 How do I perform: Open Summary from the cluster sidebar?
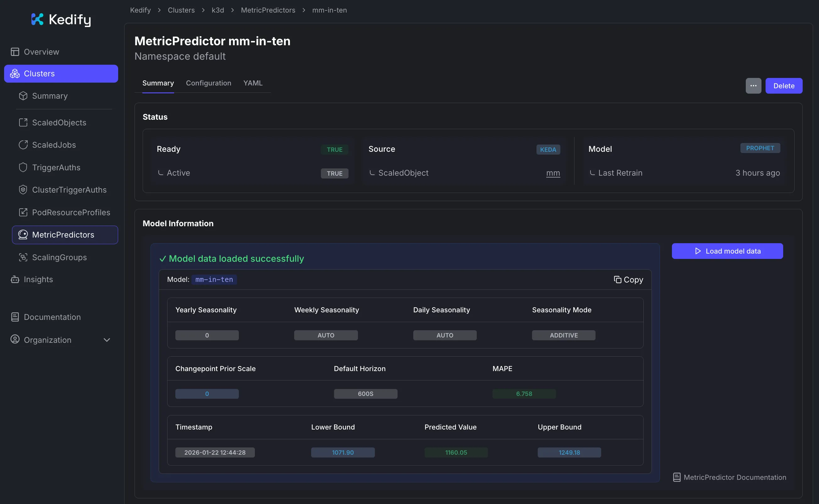pos(50,96)
